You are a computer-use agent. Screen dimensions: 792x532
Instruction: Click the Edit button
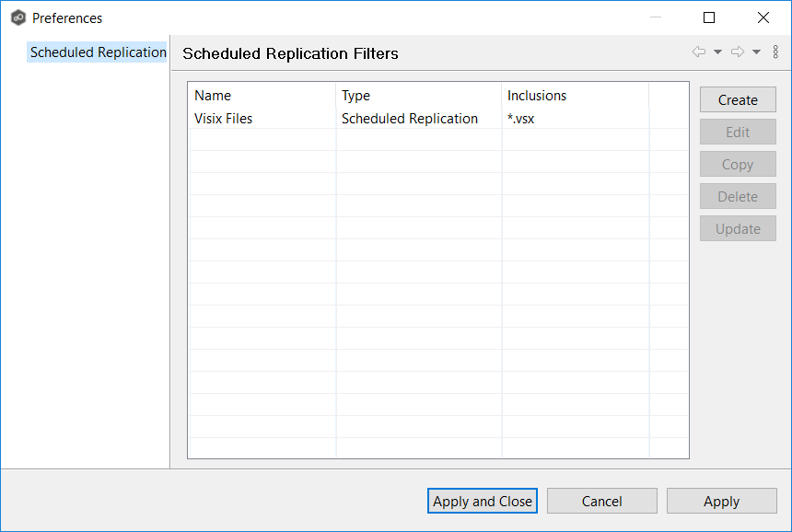coord(738,132)
